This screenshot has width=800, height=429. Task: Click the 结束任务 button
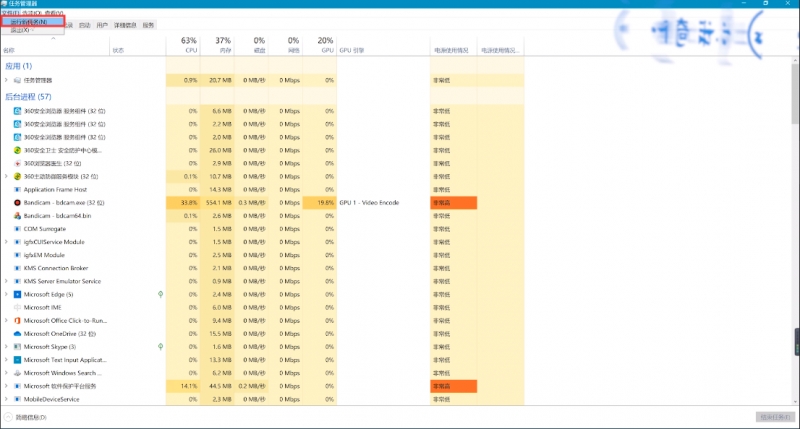[775, 417]
